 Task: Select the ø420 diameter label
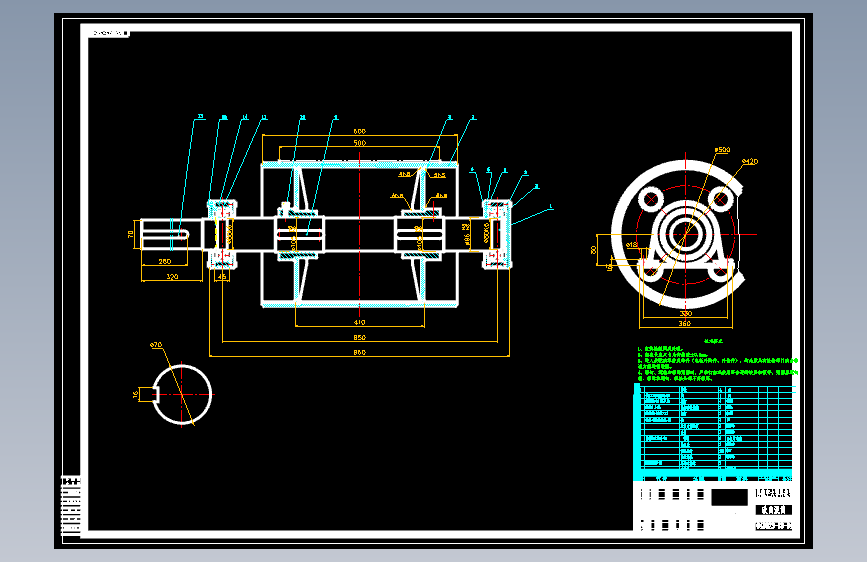[x=750, y=162]
